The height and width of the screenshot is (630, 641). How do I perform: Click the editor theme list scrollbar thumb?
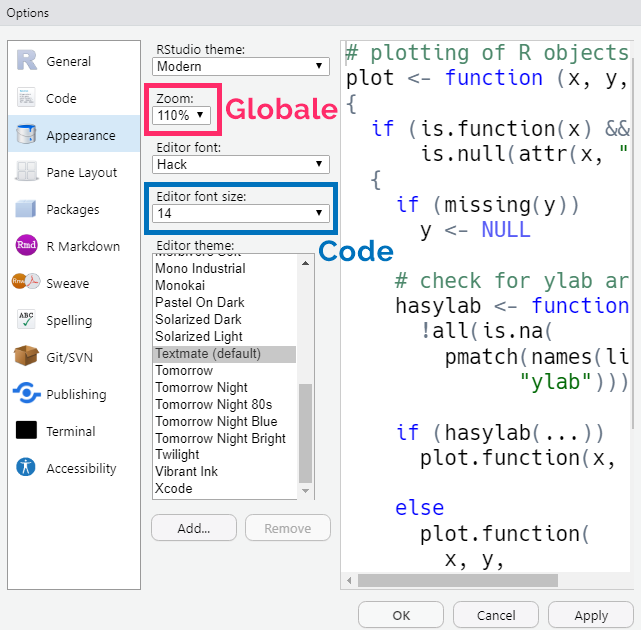point(305,433)
